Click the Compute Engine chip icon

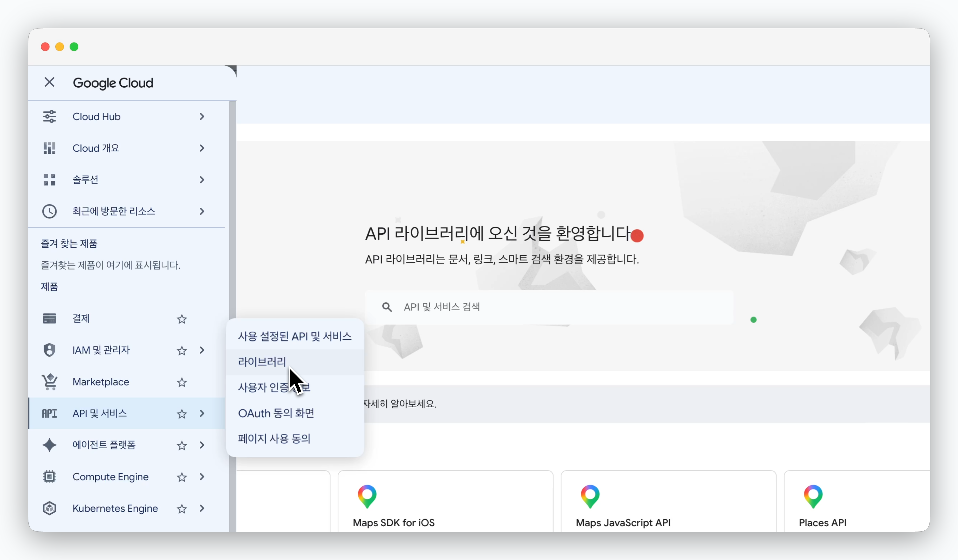[49, 477]
